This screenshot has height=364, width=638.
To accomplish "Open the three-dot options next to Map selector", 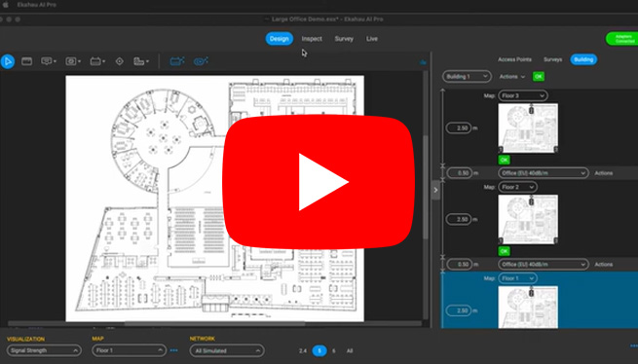I will [173, 350].
